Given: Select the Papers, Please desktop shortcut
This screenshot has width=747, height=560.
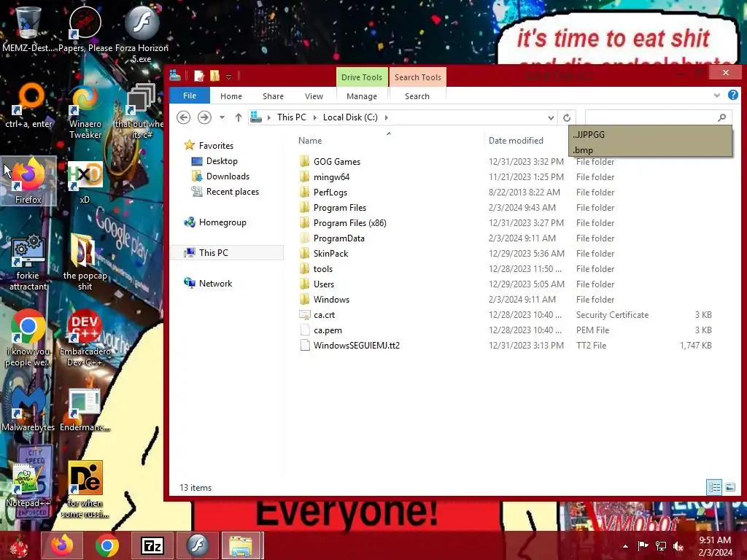Looking at the screenshot, I should point(85,29).
